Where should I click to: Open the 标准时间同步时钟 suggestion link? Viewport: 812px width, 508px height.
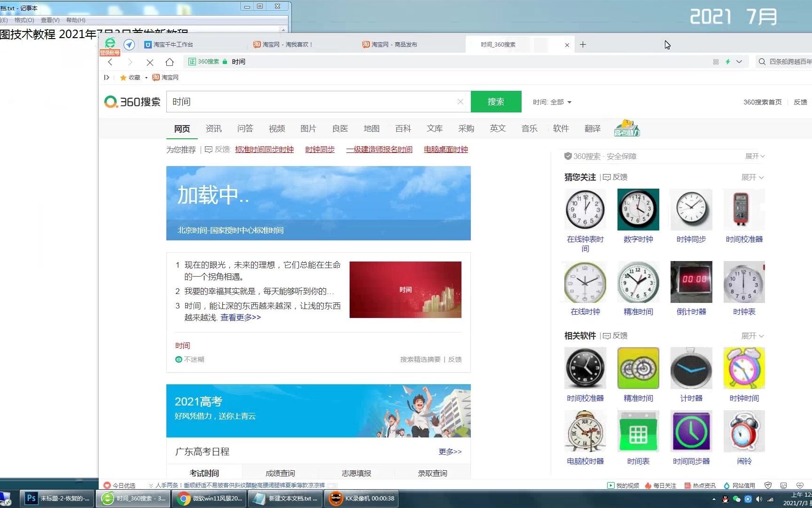click(x=264, y=150)
